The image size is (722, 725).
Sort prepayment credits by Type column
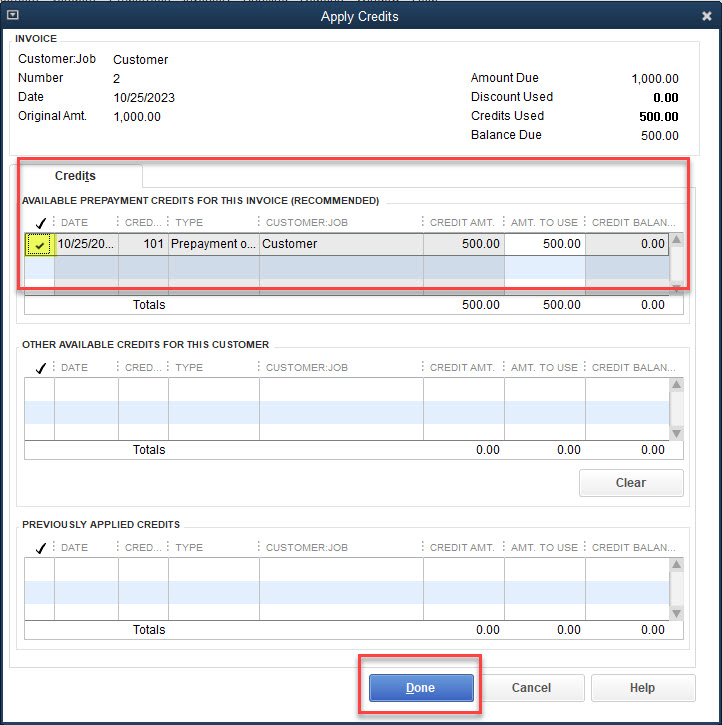pyautogui.click(x=190, y=223)
